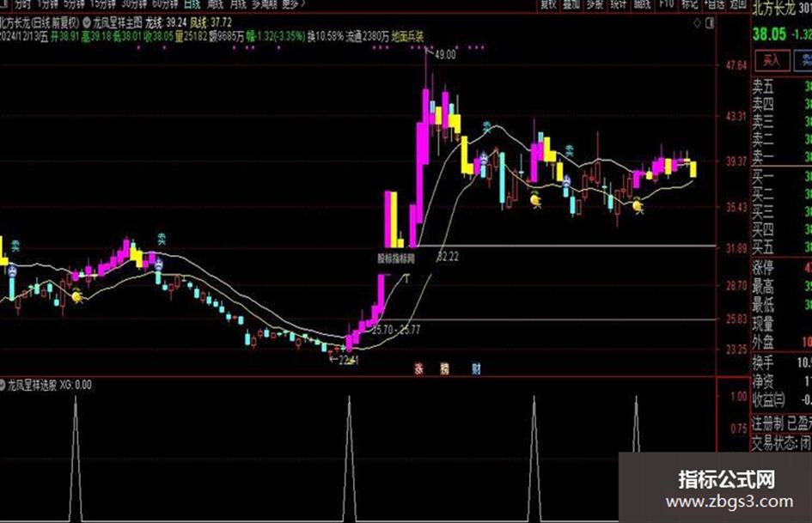This screenshot has width=812, height=523.
Task: Click the sad-face icon below the 39.37 卖 marker
Action: point(566,182)
